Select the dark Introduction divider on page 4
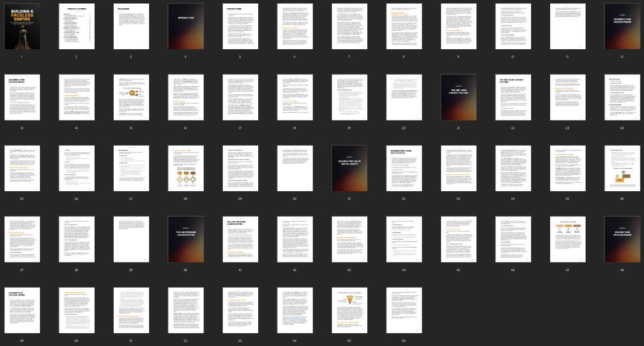The width and height of the screenshot is (644, 346). click(x=185, y=27)
